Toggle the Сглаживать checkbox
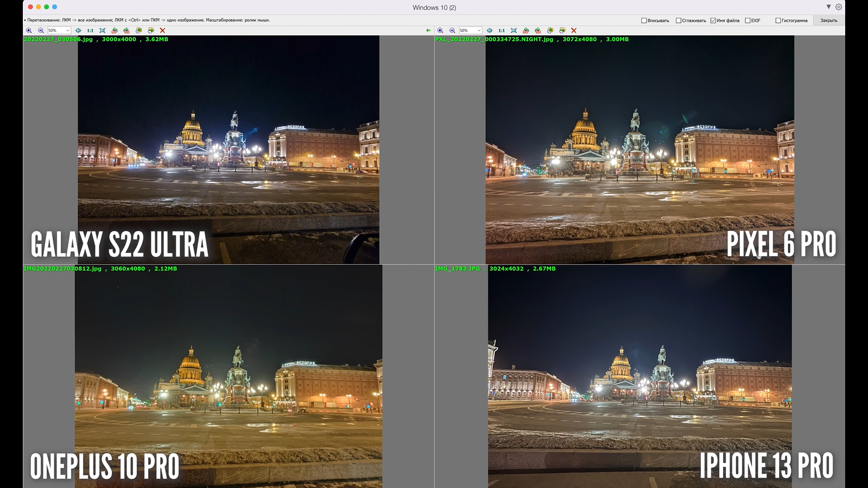 (678, 21)
